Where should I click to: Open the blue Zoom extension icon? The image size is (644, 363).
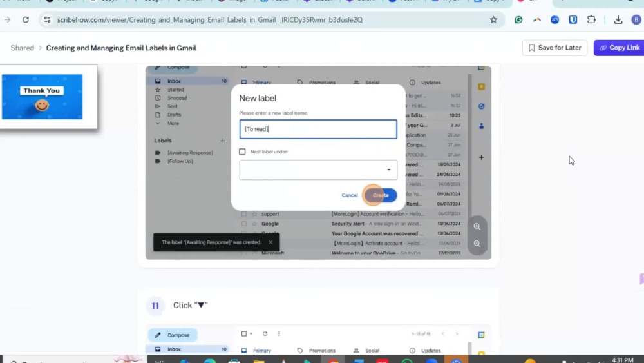click(554, 20)
